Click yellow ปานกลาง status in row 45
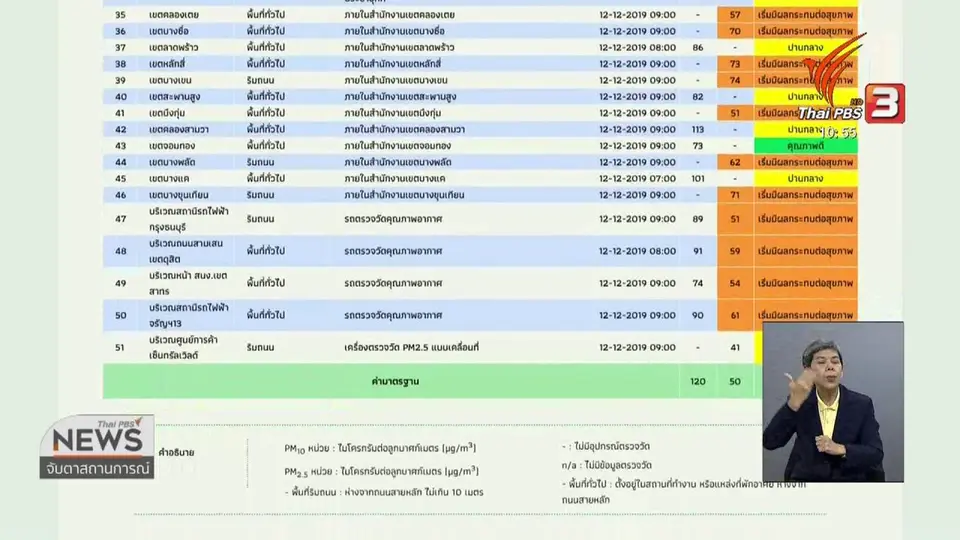 tap(805, 179)
